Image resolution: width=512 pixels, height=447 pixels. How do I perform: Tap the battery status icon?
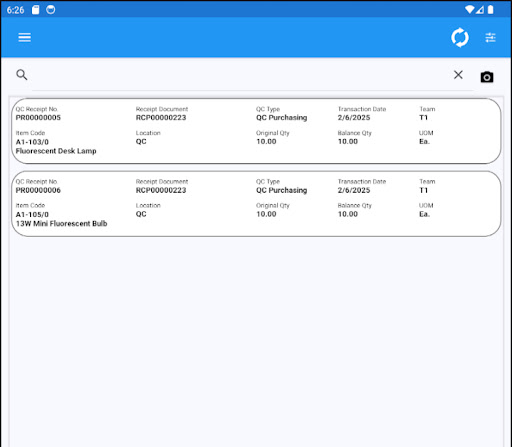pyautogui.click(x=490, y=10)
